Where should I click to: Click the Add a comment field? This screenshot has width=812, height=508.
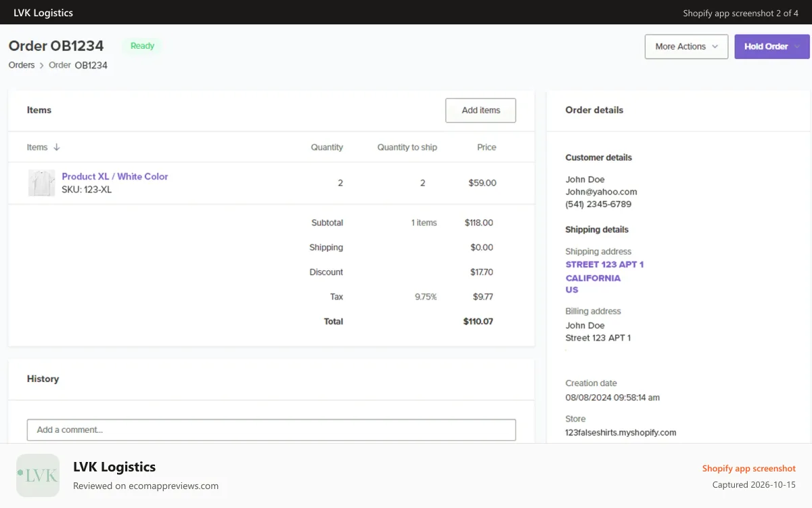[271, 429]
